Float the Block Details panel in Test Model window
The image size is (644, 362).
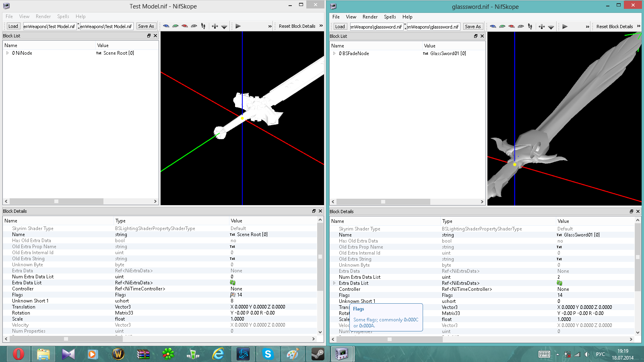tap(314, 211)
